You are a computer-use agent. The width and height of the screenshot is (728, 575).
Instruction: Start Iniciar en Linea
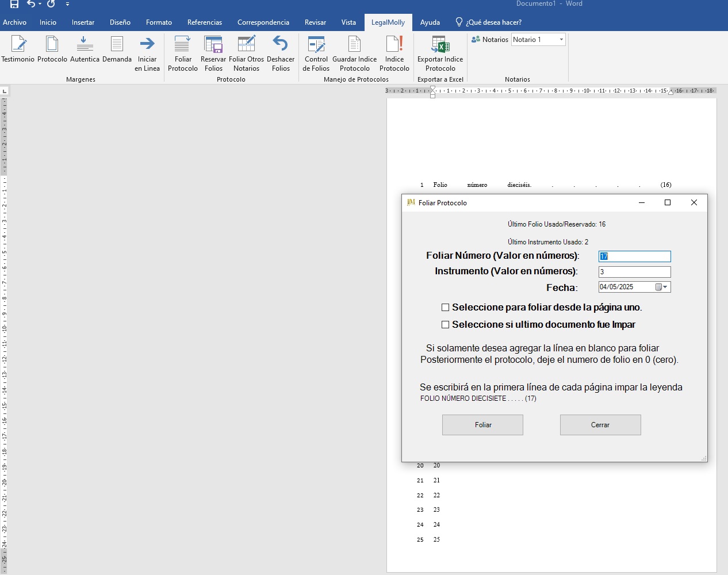[x=147, y=53]
